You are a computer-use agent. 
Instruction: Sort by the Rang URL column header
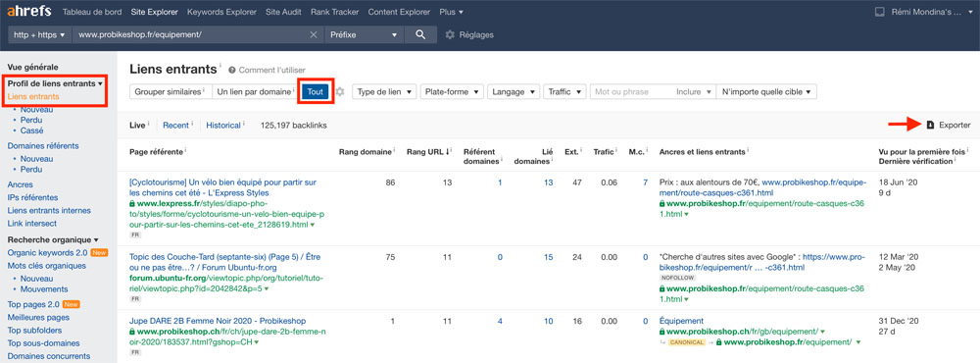click(429, 151)
